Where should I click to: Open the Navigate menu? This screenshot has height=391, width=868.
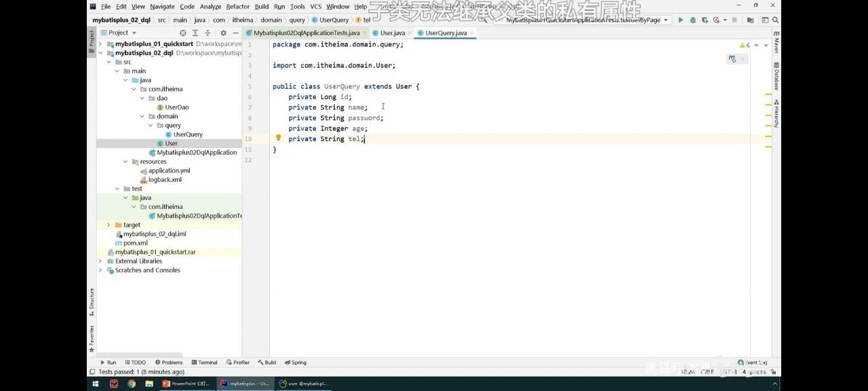162,7
